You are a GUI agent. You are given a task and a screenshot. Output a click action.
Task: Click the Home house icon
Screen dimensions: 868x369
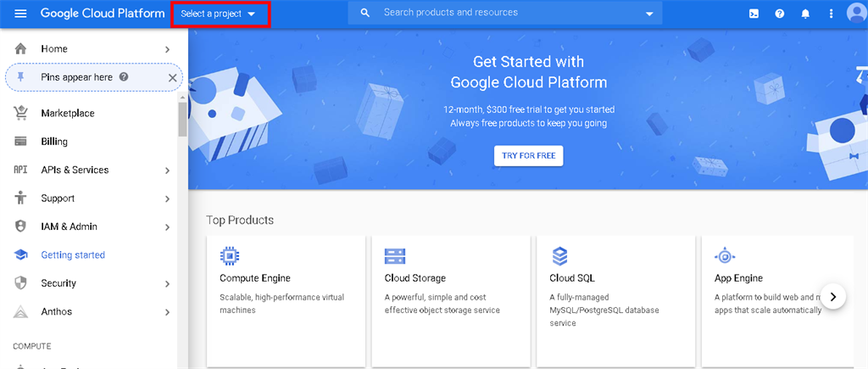20,48
